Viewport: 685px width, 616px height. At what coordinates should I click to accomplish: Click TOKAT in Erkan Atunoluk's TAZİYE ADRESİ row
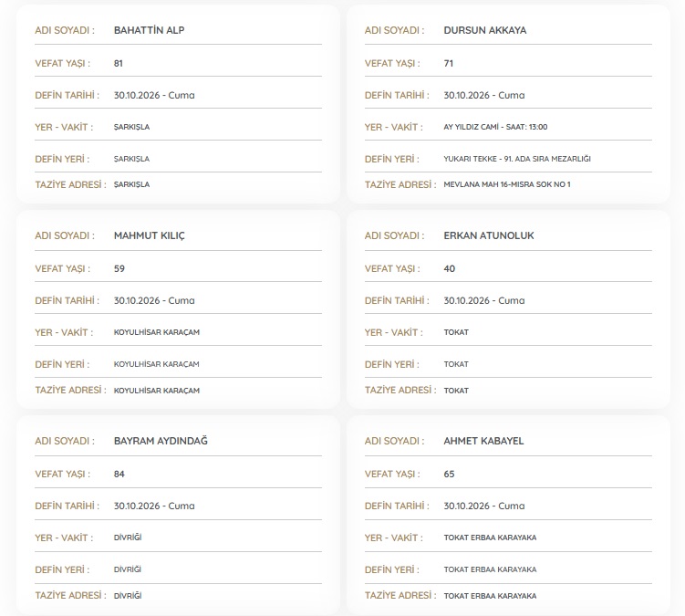click(x=456, y=391)
